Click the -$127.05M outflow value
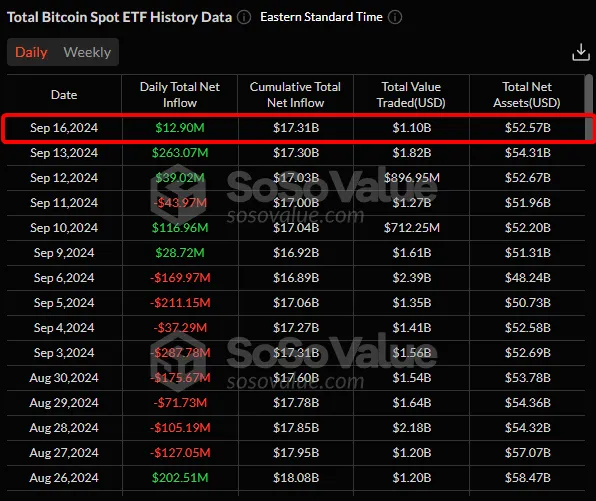This screenshot has height=501, width=596. [x=180, y=453]
